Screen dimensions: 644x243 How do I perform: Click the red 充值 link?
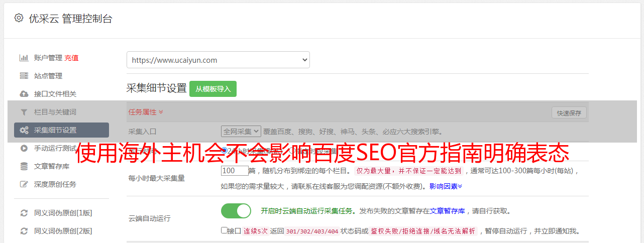(71, 58)
